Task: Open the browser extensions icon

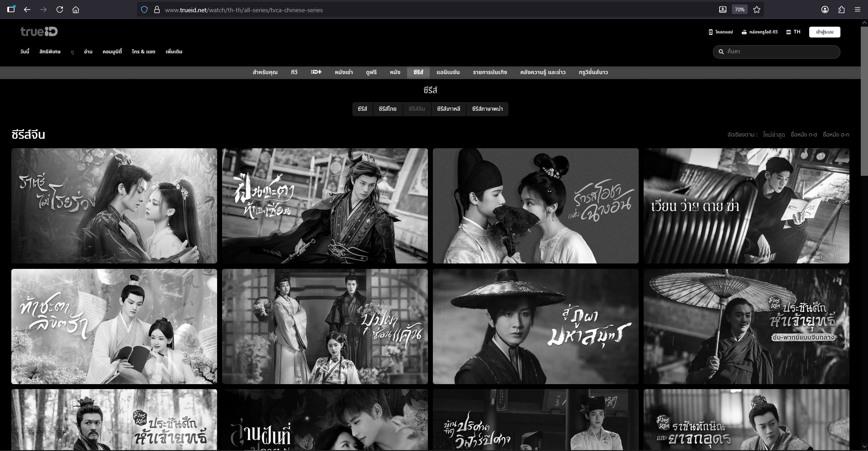Action: click(x=841, y=9)
